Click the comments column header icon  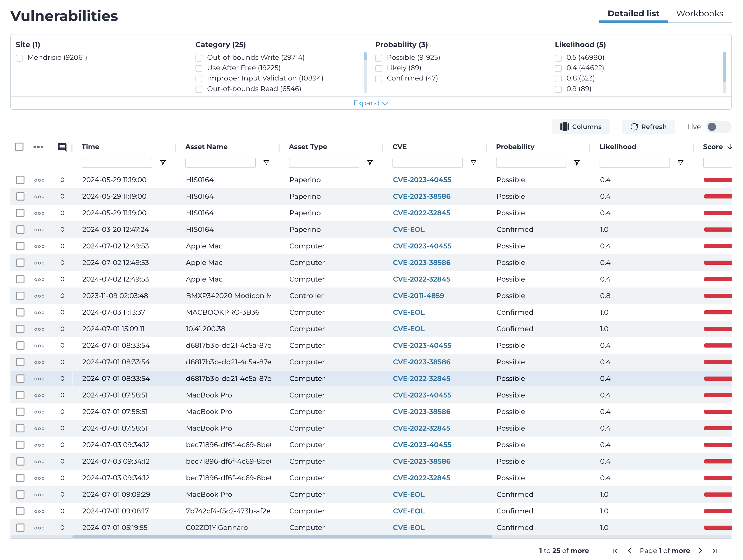[62, 147]
